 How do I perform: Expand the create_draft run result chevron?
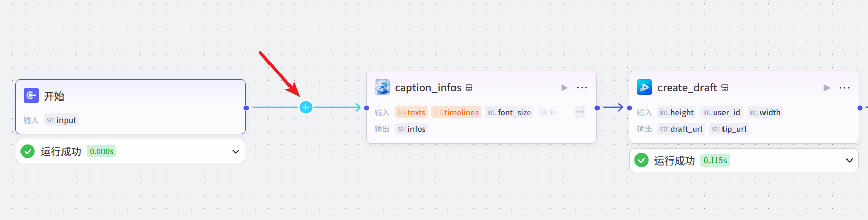(x=849, y=161)
